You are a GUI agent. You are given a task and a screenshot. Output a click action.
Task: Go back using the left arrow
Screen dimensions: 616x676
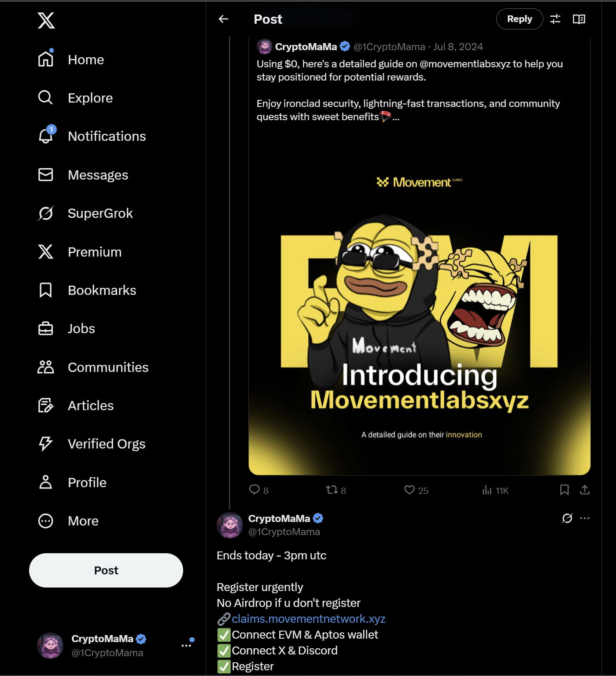coord(224,19)
